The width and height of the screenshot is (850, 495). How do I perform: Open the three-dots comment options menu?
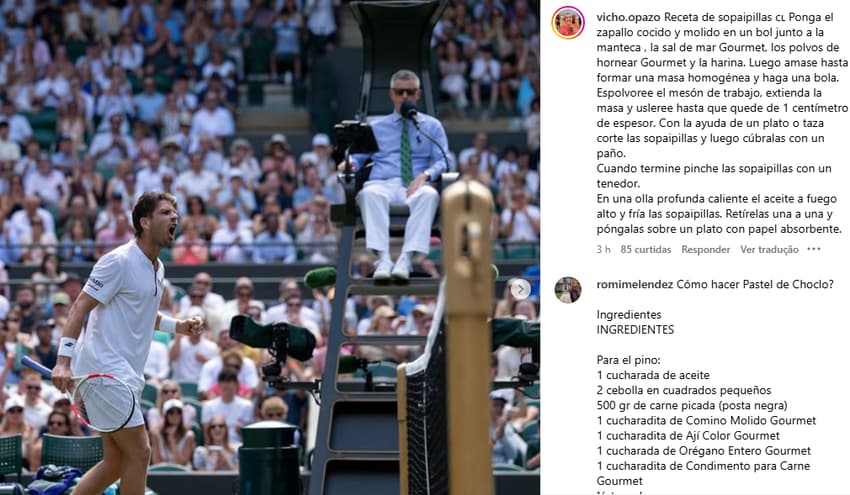click(x=813, y=249)
